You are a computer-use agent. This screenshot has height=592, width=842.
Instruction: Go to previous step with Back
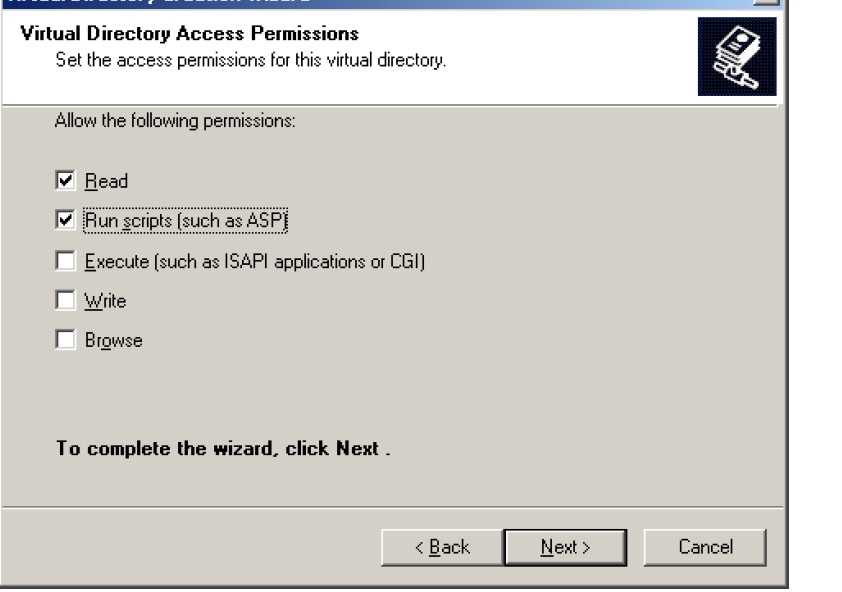pyautogui.click(x=441, y=547)
